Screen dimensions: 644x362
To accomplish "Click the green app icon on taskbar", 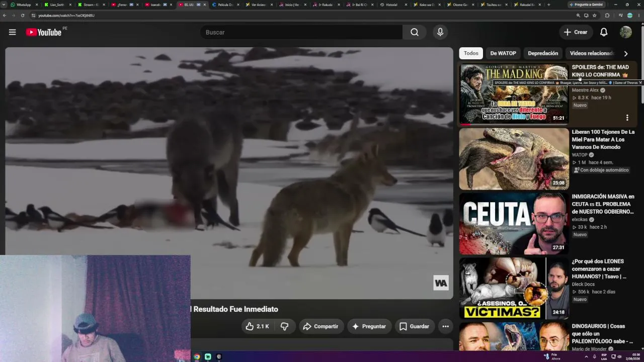I will (x=208, y=356).
